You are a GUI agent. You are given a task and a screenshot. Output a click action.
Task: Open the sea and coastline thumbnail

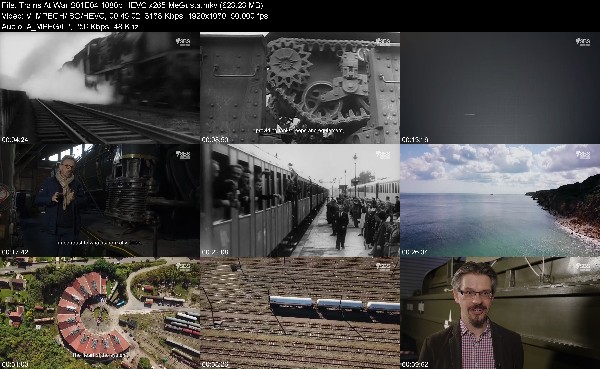[500, 201]
